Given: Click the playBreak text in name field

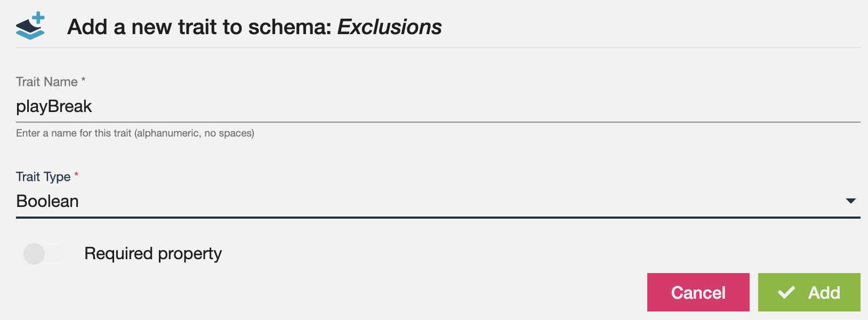Looking at the screenshot, I should pyautogui.click(x=54, y=107).
